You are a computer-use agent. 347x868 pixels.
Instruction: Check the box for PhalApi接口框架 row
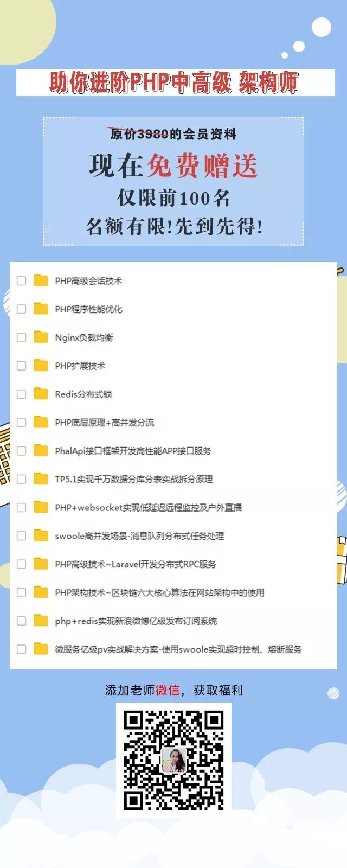22,451
